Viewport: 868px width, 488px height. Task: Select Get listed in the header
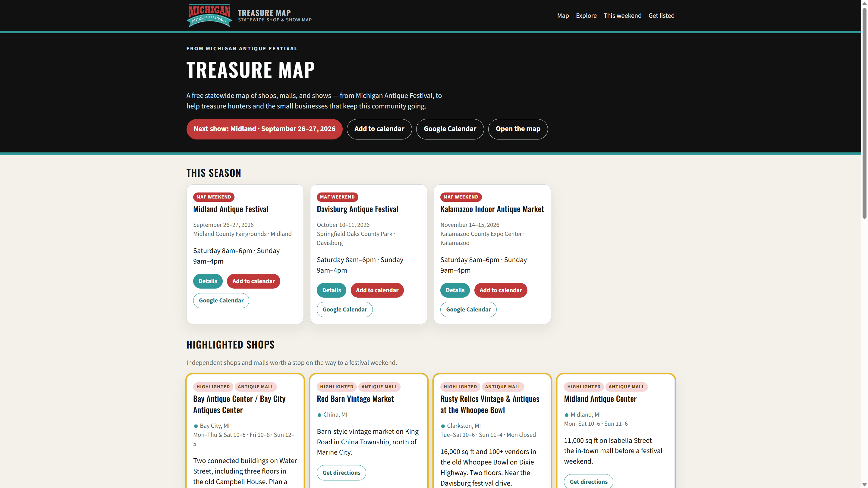click(x=661, y=15)
